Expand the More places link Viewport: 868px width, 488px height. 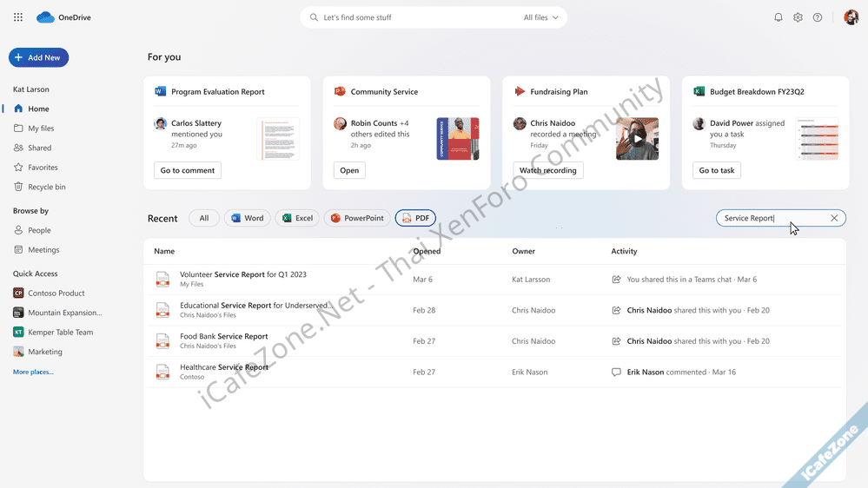tap(33, 372)
